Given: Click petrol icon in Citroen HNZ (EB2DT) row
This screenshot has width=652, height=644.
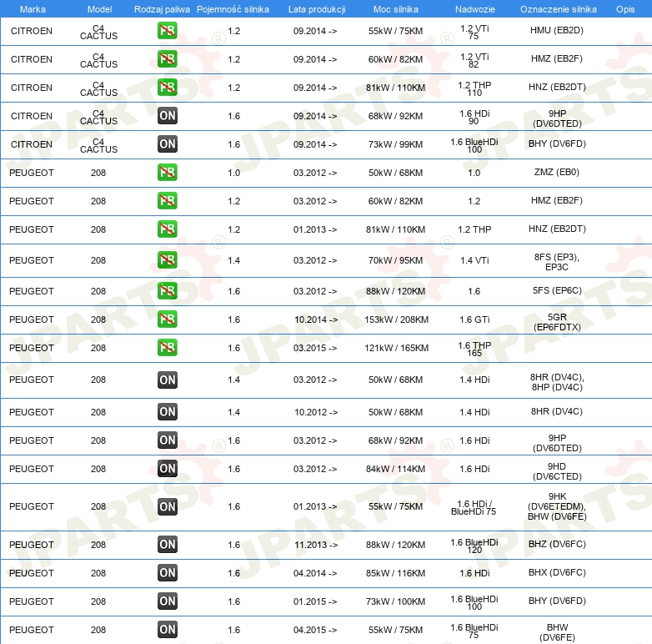Looking at the screenshot, I should 167,88.
